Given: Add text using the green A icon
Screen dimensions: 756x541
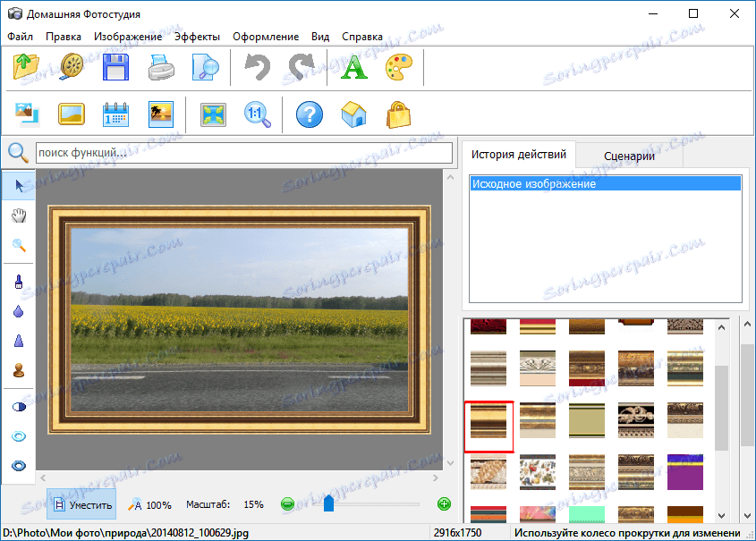Looking at the screenshot, I should point(353,66).
